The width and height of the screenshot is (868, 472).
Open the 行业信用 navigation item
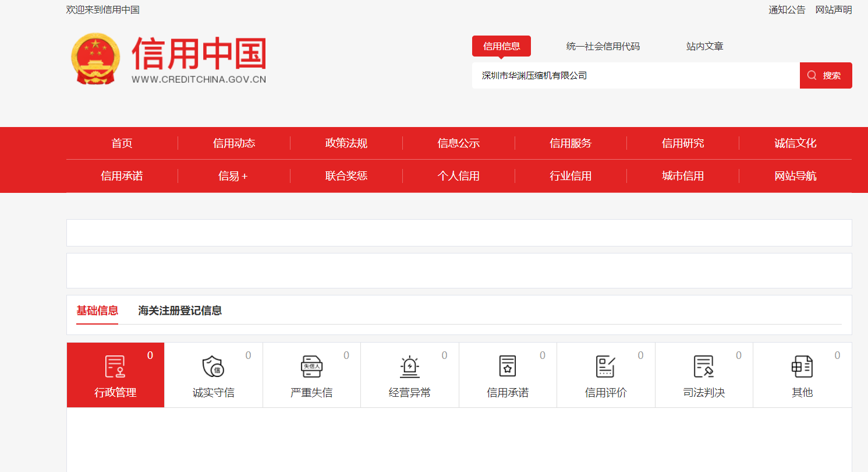tap(571, 176)
